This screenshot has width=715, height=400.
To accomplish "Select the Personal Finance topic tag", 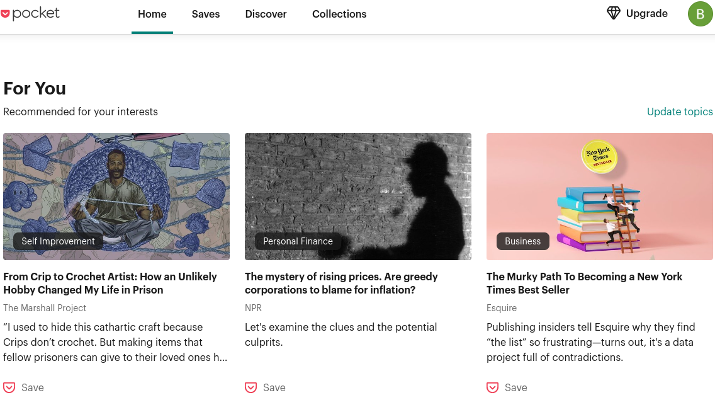I will [298, 241].
